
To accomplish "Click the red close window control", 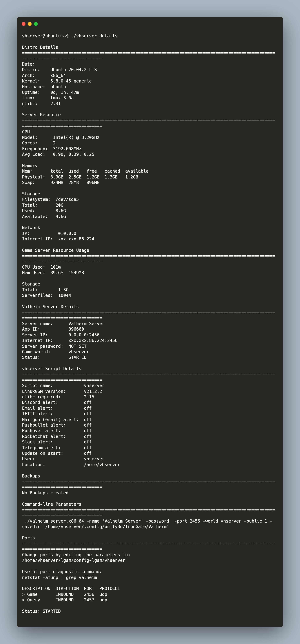I will coord(24,24).
